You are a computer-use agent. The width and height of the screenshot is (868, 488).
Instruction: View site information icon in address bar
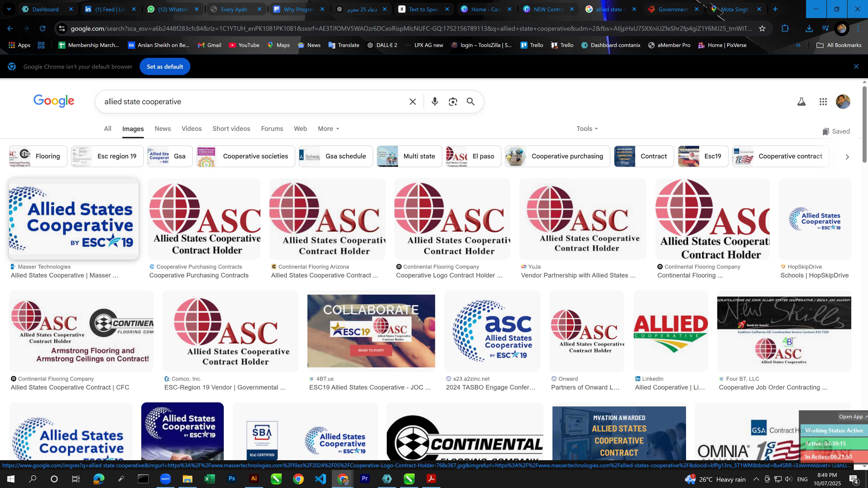(x=62, y=29)
